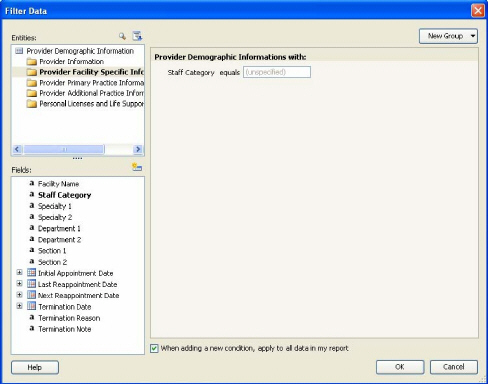Click the Provider Additional Practice folder icon
Image resolution: width=488 pixels, height=384 pixels.
(32, 93)
